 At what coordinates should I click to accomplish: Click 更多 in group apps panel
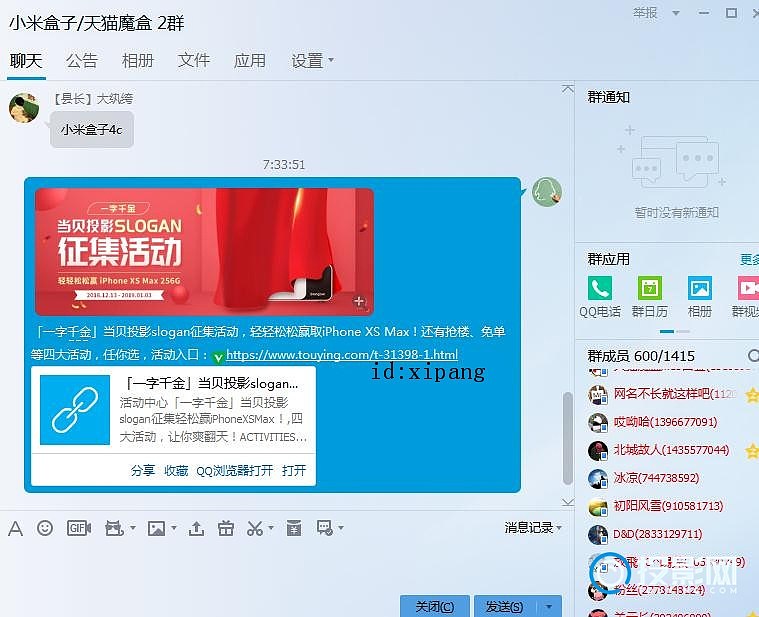point(749,259)
